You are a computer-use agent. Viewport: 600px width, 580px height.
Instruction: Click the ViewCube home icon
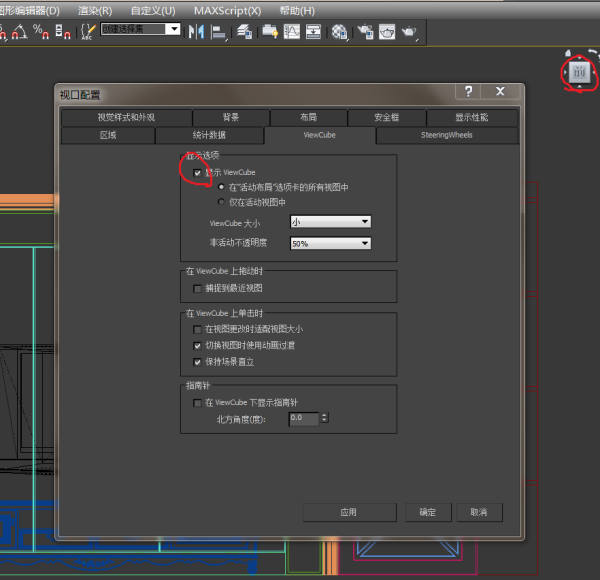tap(568, 53)
